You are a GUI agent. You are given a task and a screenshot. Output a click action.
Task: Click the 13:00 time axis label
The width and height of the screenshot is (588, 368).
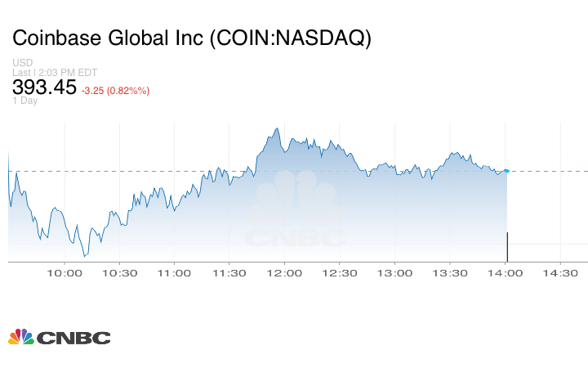click(395, 273)
